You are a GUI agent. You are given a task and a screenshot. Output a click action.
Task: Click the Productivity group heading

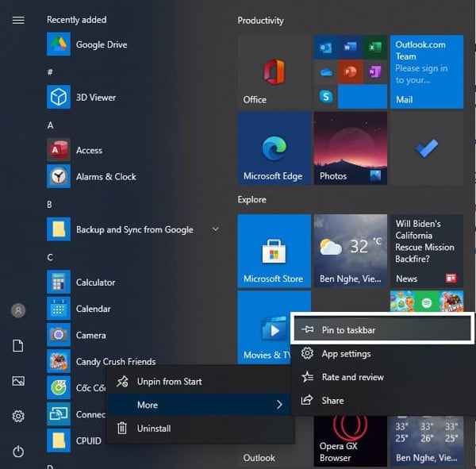tap(260, 21)
